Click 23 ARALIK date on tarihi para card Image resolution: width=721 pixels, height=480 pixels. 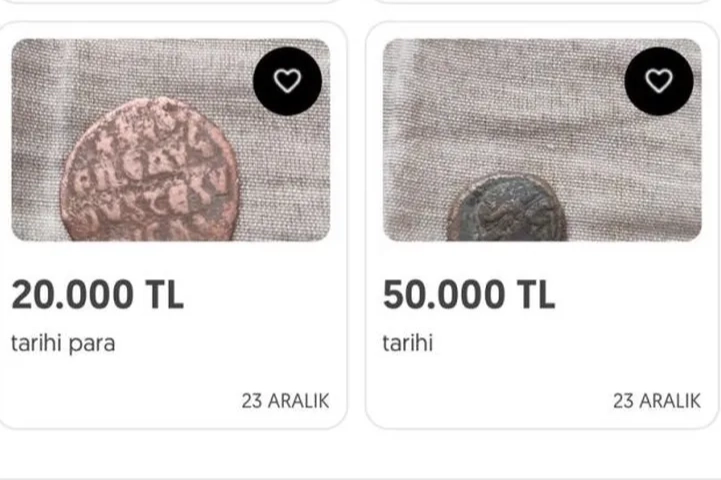pos(285,401)
